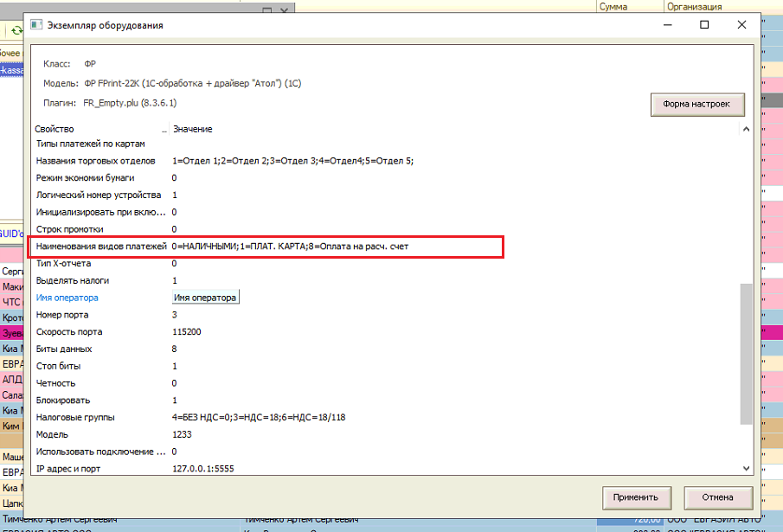Click the Значение column header
Viewport: 783px width, 532px height.
point(193,129)
